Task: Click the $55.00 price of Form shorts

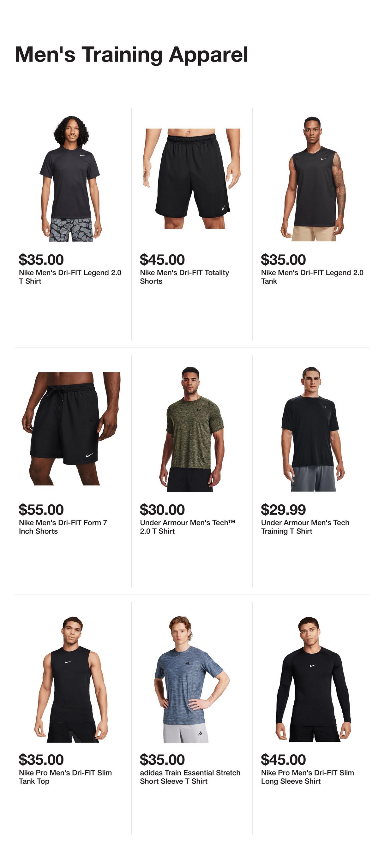Action: pyautogui.click(x=41, y=509)
